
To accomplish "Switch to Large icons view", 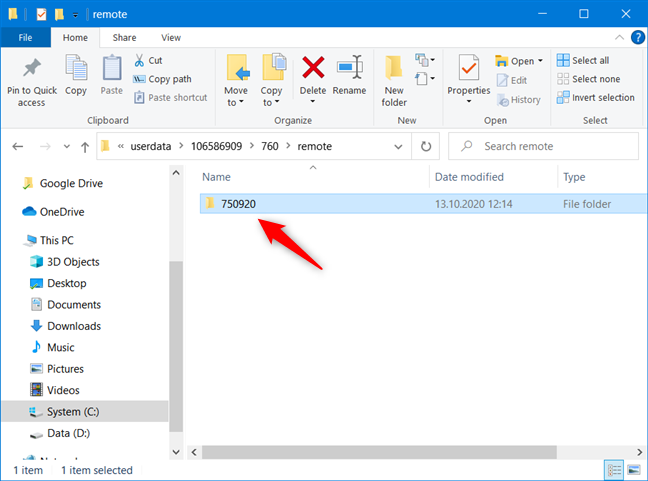I will (634, 470).
